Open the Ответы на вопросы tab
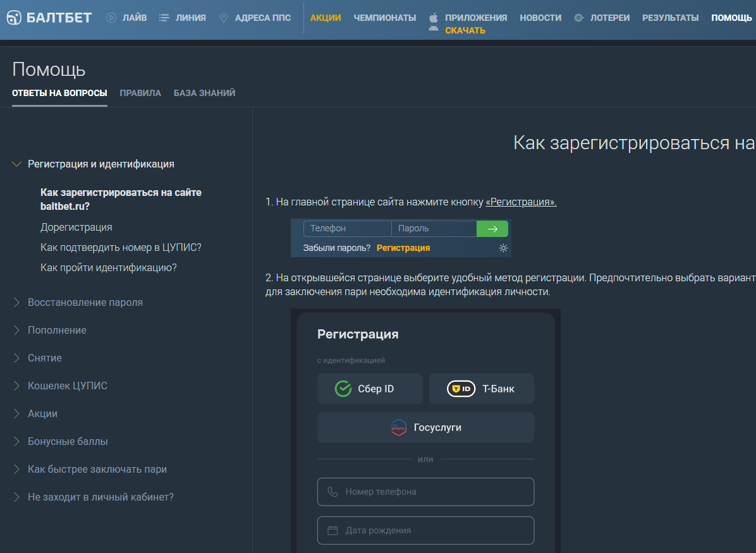The width and height of the screenshot is (756, 553). click(x=60, y=93)
